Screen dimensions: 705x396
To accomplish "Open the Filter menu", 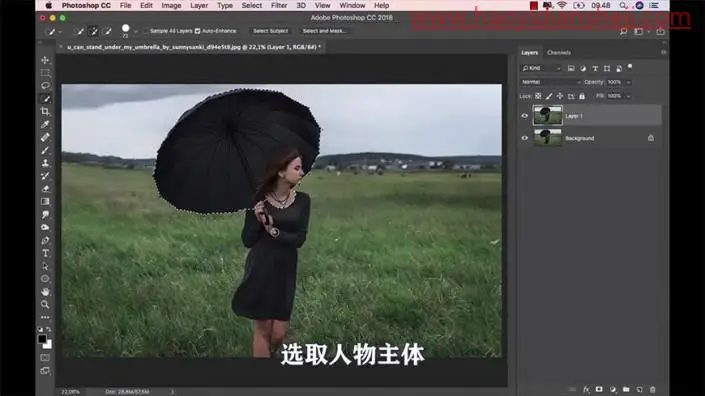I will pos(279,5).
